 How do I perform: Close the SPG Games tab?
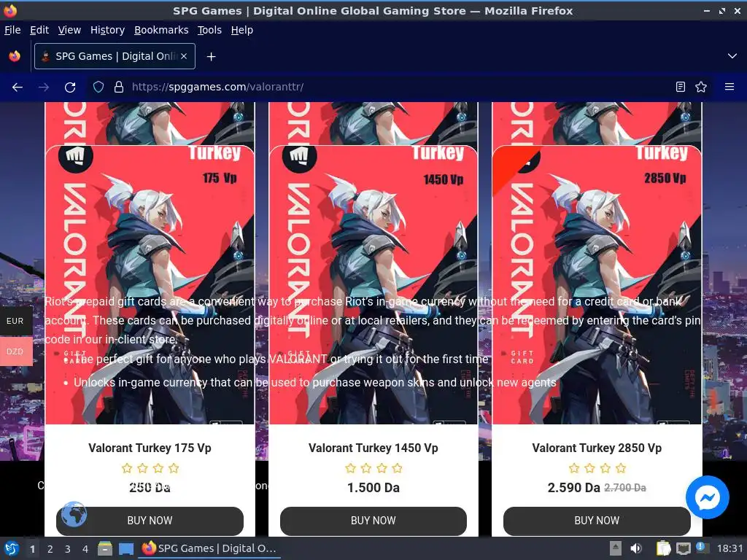click(x=184, y=56)
